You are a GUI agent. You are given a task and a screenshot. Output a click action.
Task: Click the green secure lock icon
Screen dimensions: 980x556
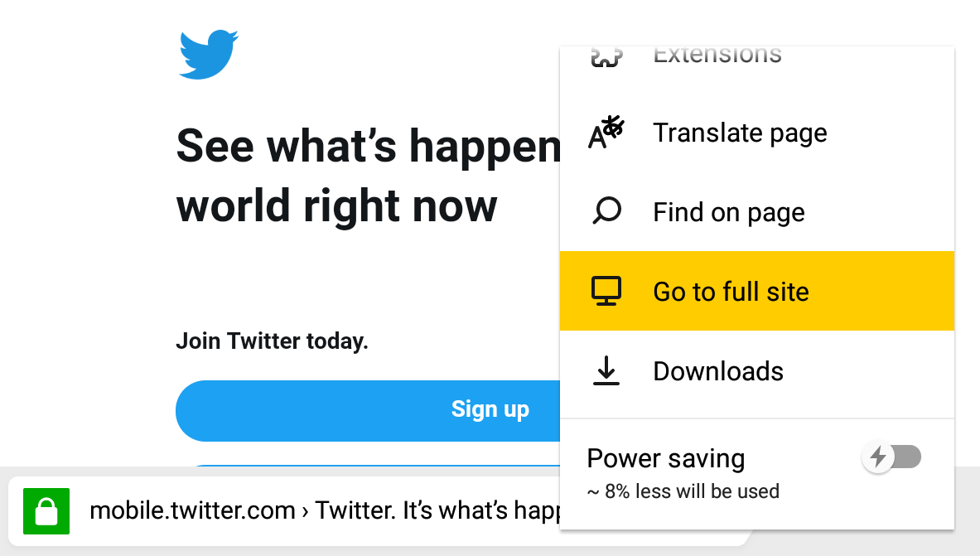coord(46,511)
